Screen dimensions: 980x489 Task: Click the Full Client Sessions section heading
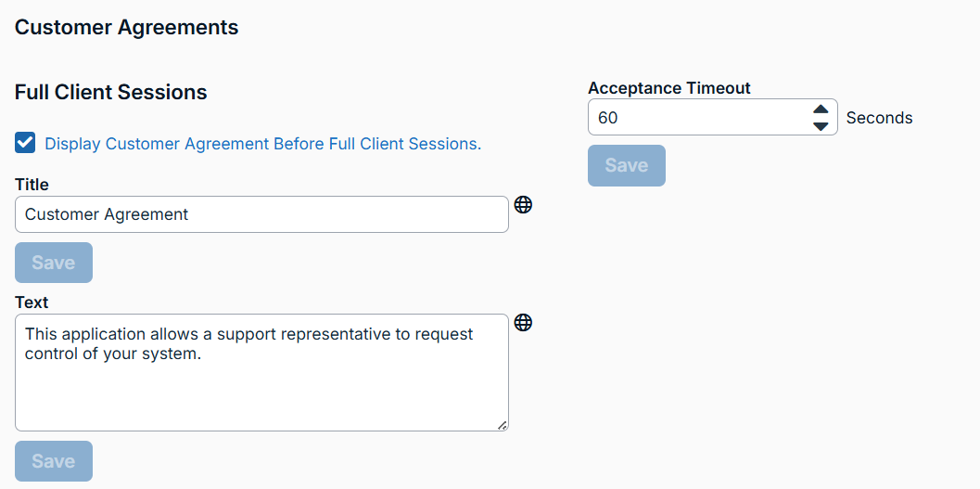111,93
